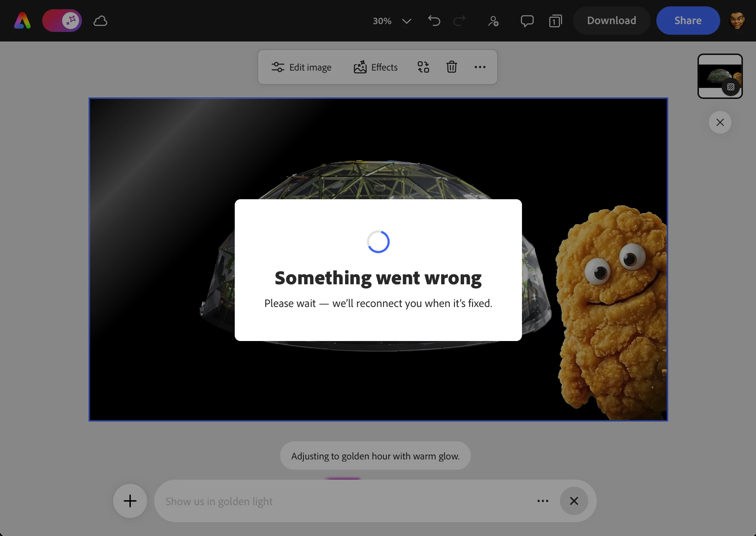Click the plus add button beside prompt

[130, 501]
